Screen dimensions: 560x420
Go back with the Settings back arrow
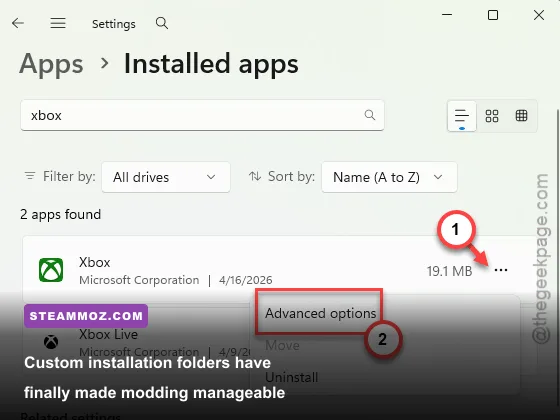click(x=18, y=24)
